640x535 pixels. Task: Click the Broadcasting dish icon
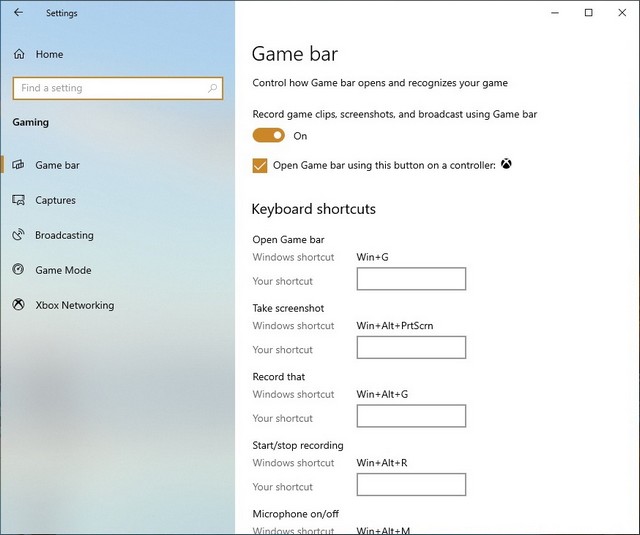(x=18, y=235)
